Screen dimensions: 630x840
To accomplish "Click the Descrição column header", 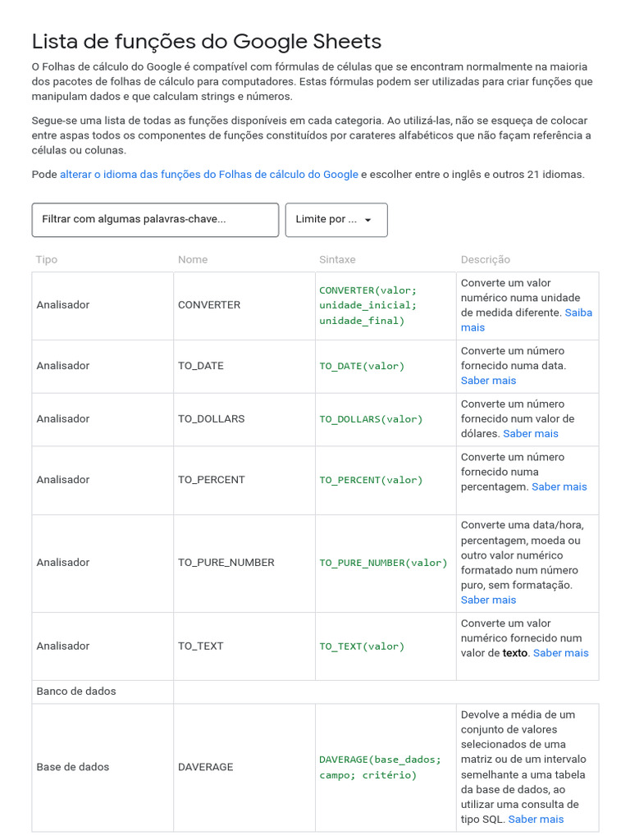I will [x=485, y=259].
